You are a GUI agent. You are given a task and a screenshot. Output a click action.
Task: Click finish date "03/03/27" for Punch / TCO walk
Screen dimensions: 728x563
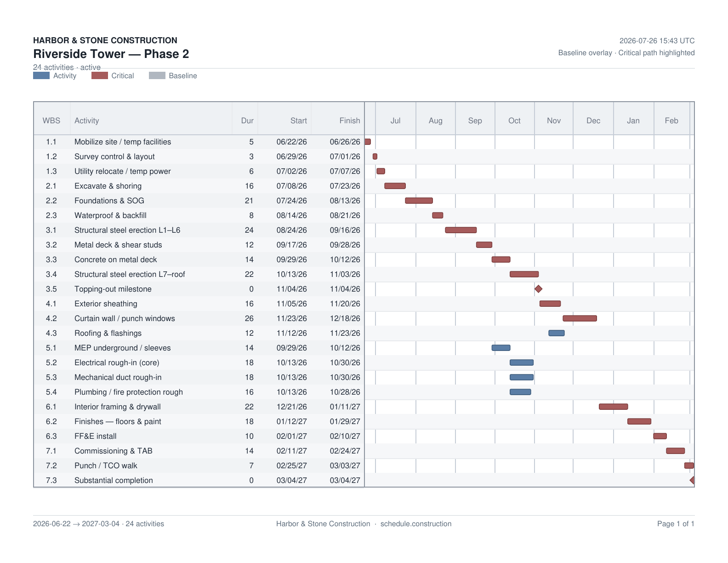345,465
